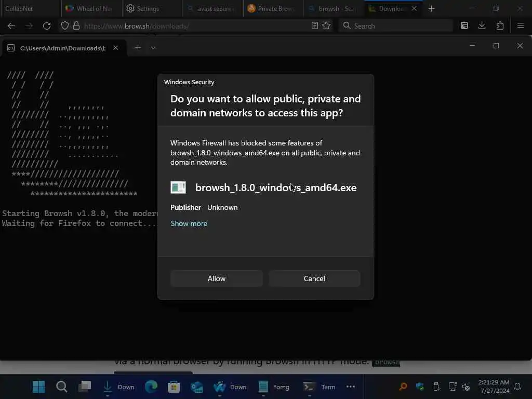Switch to avast secure tab
This screenshot has height=399, width=532.
point(212,9)
